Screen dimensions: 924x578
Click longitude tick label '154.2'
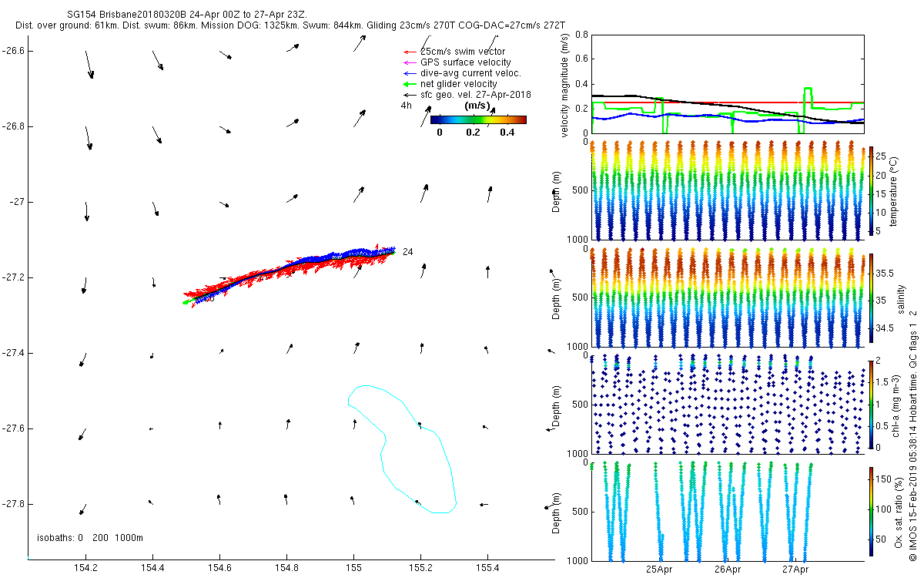[86, 569]
